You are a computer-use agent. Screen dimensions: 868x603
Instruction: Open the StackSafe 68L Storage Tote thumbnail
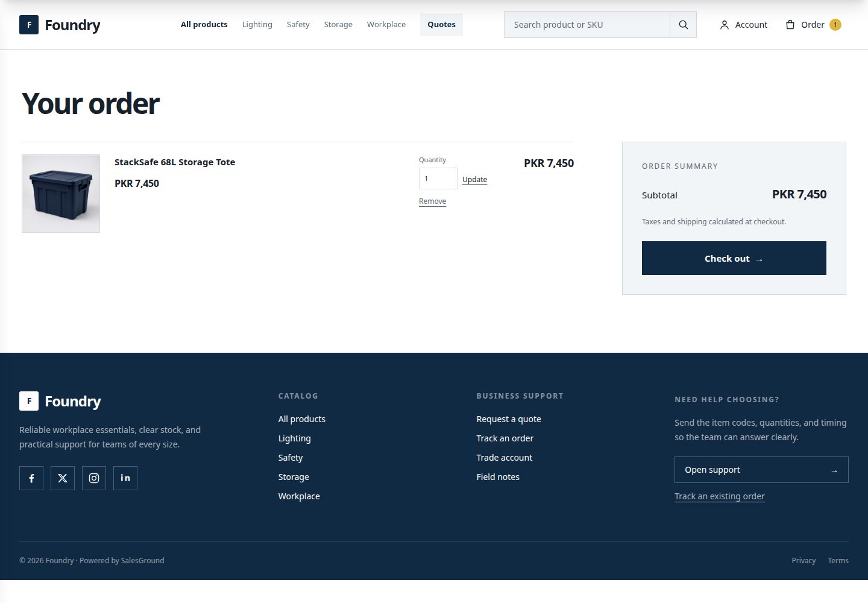point(61,194)
